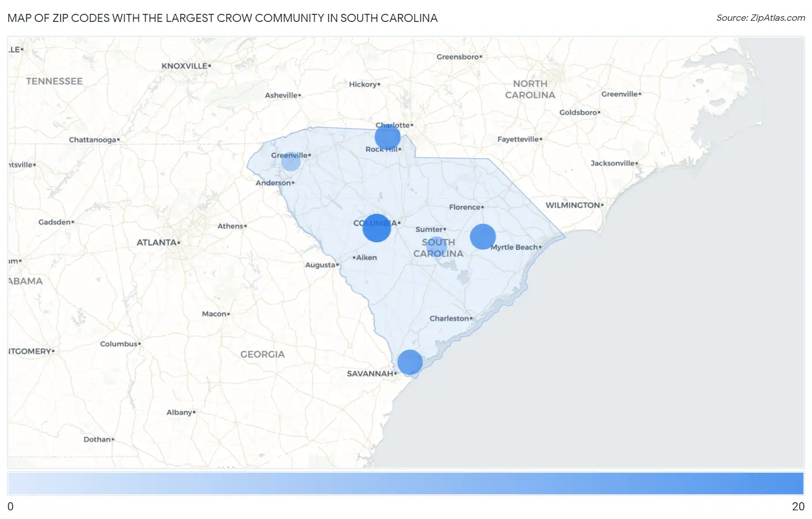Click the Augusta city label
This screenshot has width=812, height=519.
point(321,265)
